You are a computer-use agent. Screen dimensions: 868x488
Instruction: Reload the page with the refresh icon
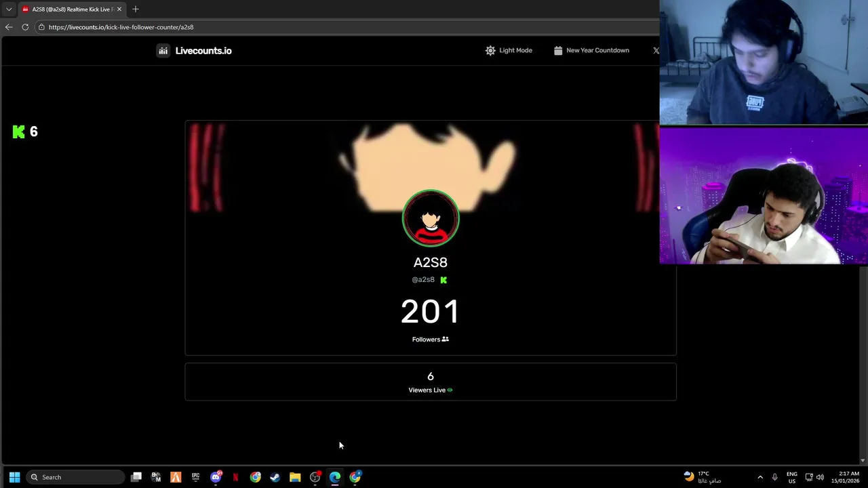coord(25,27)
